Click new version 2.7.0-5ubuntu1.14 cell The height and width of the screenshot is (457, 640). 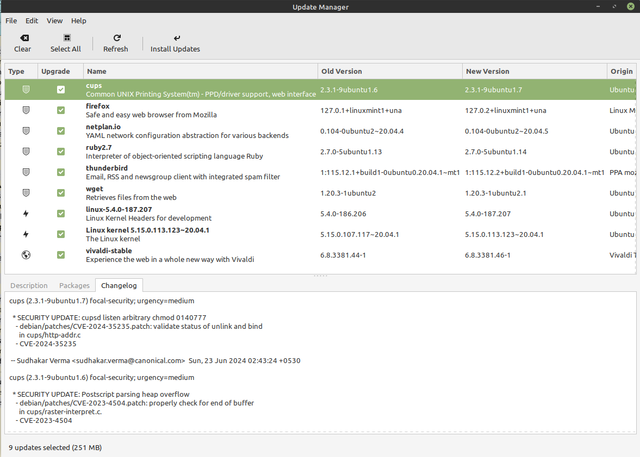[x=496, y=152]
